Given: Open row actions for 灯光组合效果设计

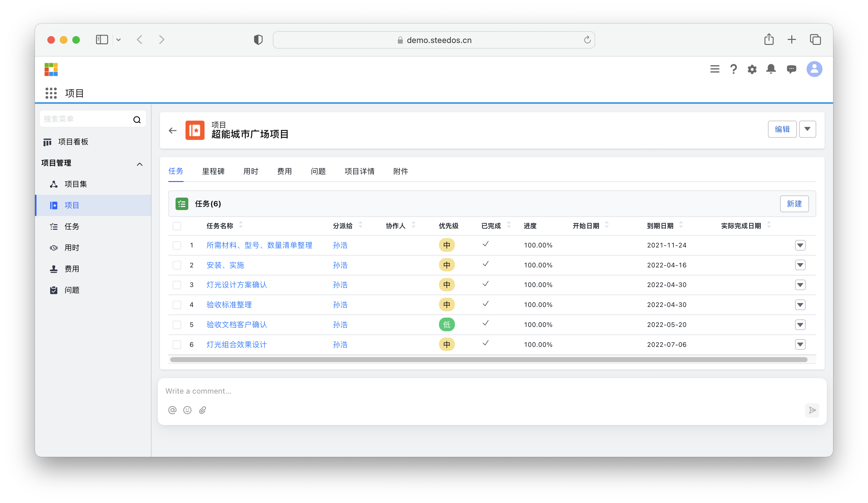Looking at the screenshot, I should pyautogui.click(x=800, y=345).
